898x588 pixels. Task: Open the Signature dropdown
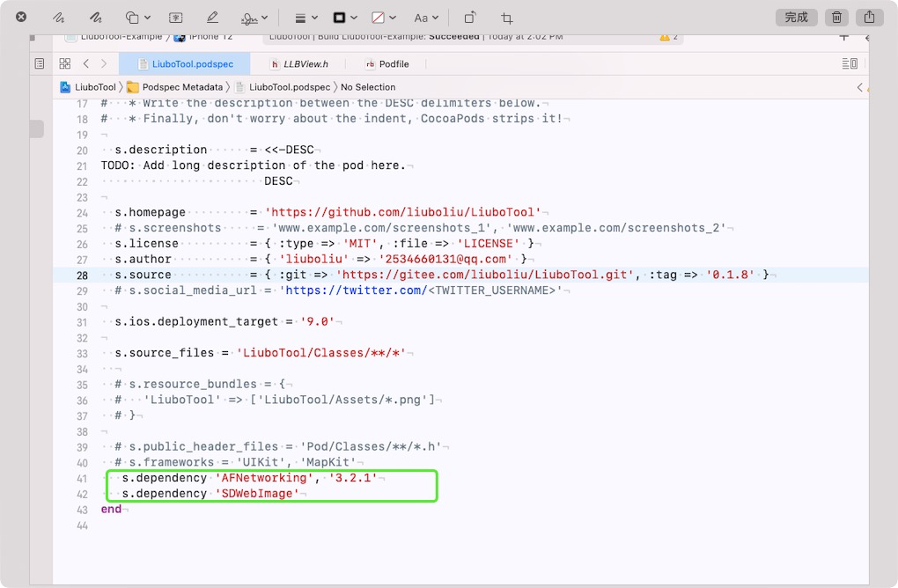(x=254, y=18)
